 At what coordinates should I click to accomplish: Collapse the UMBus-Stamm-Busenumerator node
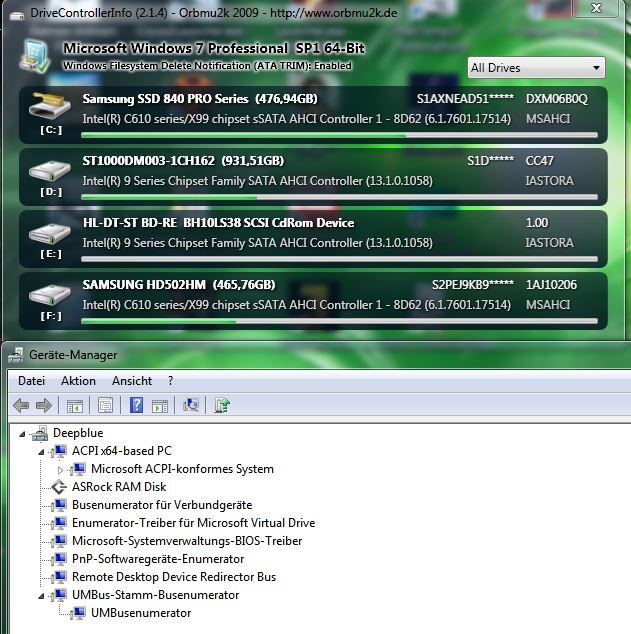[x=41, y=596]
